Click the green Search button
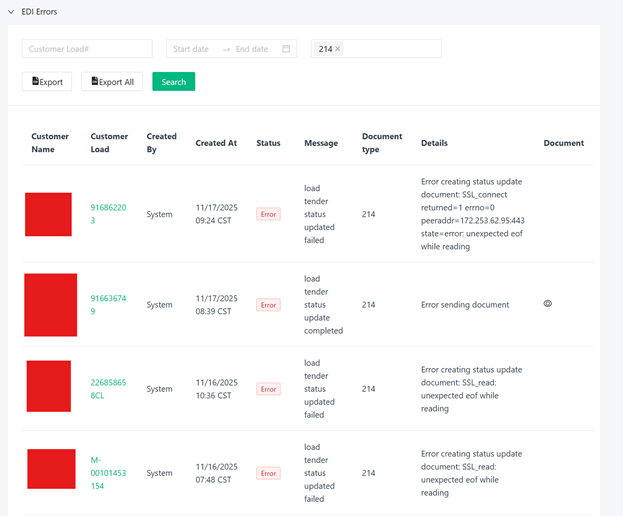The width and height of the screenshot is (623, 516). [174, 81]
